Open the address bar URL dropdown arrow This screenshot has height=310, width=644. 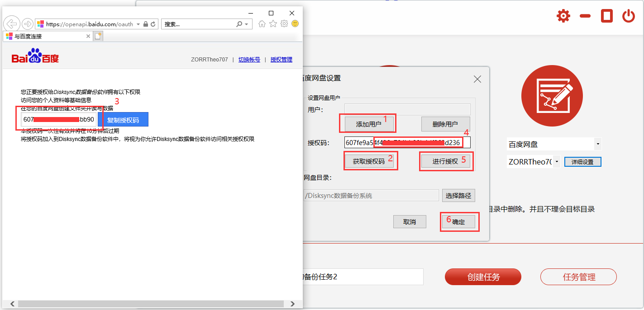click(138, 24)
